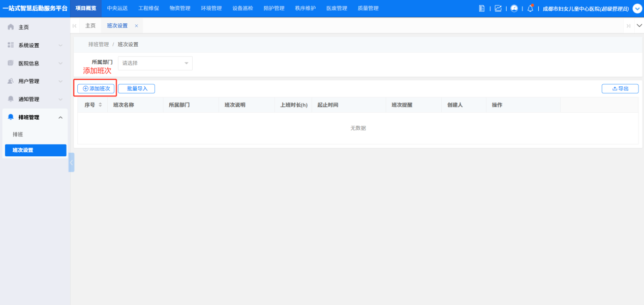
Task: Click the 无数据 empty table message
Action: tap(358, 128)
